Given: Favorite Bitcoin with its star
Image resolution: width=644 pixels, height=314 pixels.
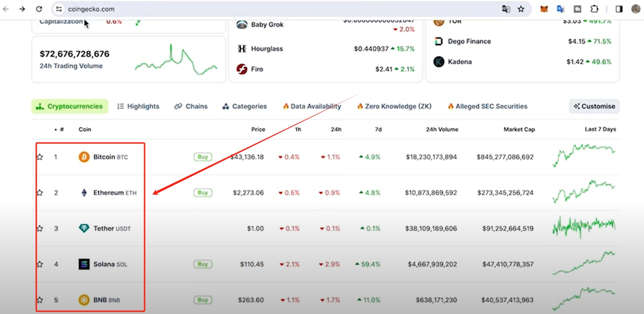Looking at the screenshot, I should pos(39,157).
